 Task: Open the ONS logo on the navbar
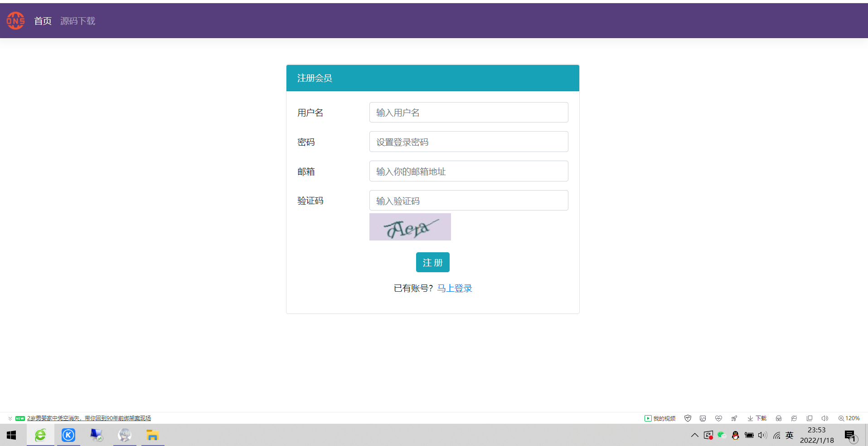click(15, 20)
